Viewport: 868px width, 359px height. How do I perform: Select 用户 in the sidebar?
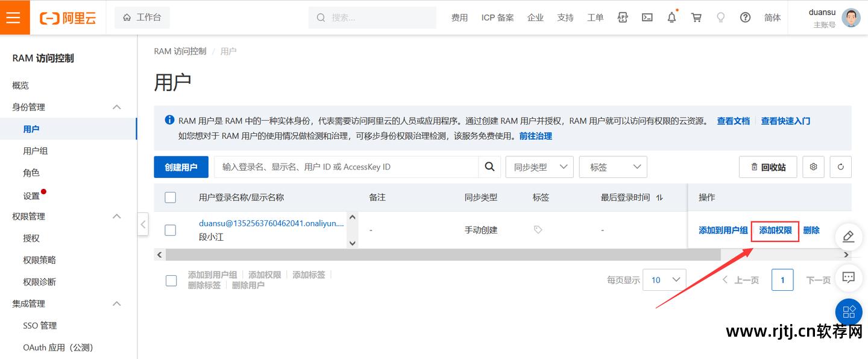pos(31,129)
